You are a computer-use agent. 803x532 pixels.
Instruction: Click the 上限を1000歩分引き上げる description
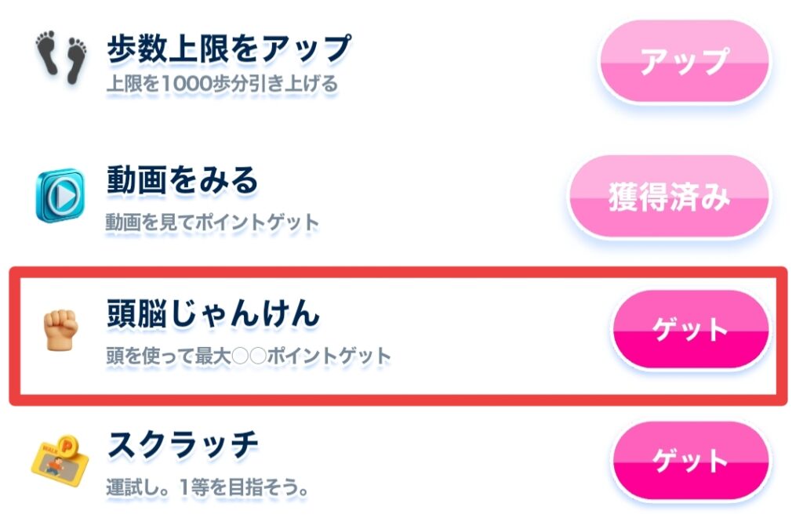coord(222,83)
